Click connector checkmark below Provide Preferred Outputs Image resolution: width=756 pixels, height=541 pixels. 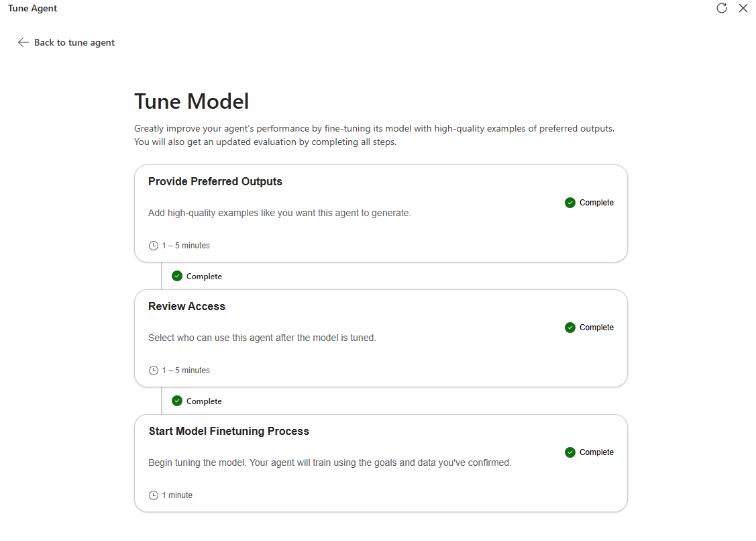coord(177,276)
